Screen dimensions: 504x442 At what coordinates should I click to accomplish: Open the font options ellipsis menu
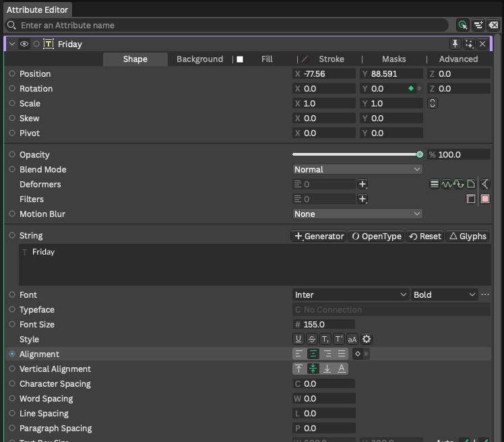[485, 294]
